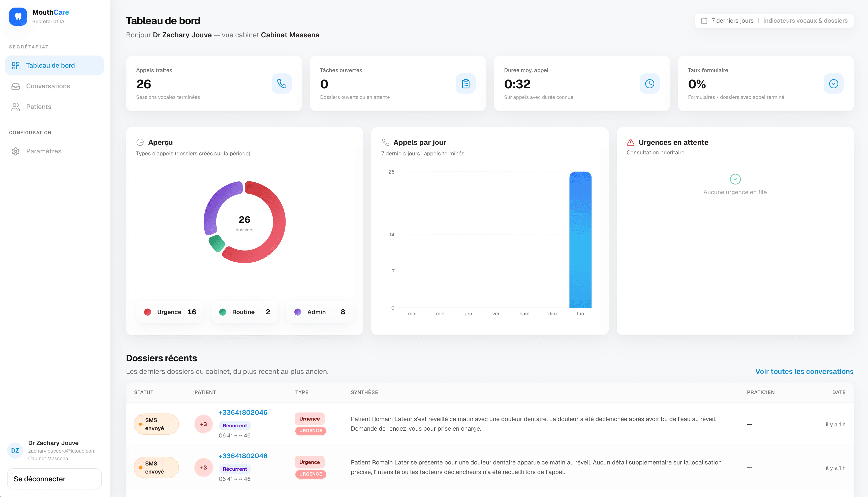
Task: Click the TYPE column header
Action: (x=302, y=392)
